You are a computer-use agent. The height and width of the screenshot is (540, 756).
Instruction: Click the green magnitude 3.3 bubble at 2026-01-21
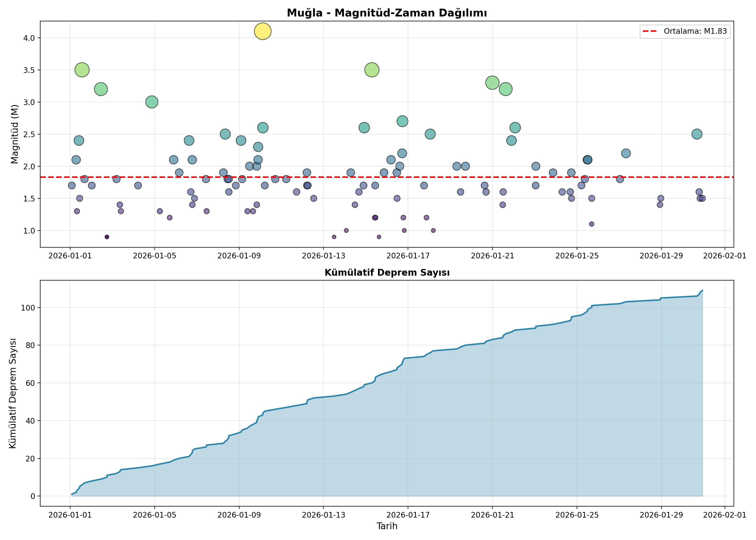click(x=492, y=82)
